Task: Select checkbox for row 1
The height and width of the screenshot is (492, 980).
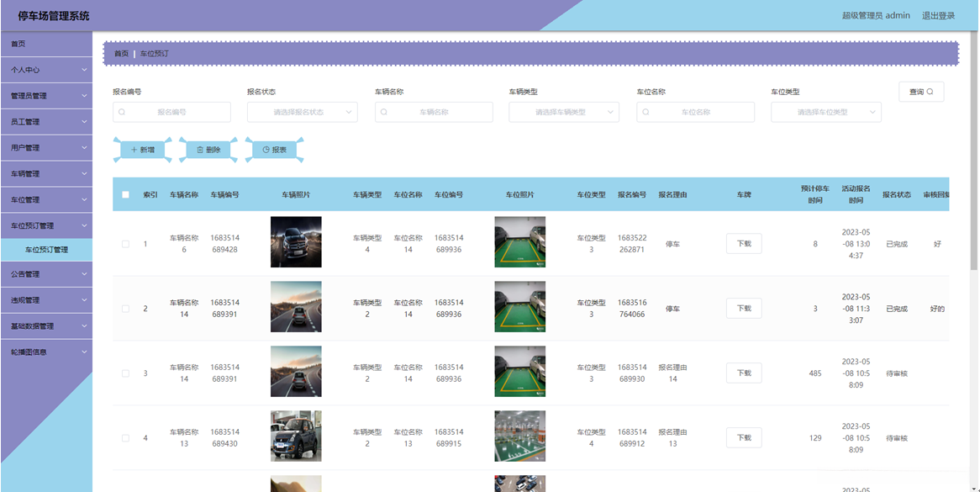Action: point(125,244)
